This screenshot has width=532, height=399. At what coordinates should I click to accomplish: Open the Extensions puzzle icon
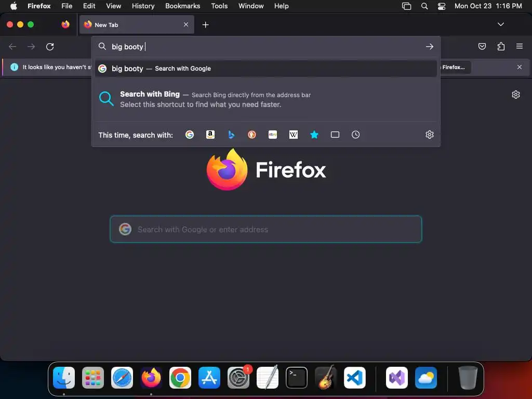tap(501, 46)
